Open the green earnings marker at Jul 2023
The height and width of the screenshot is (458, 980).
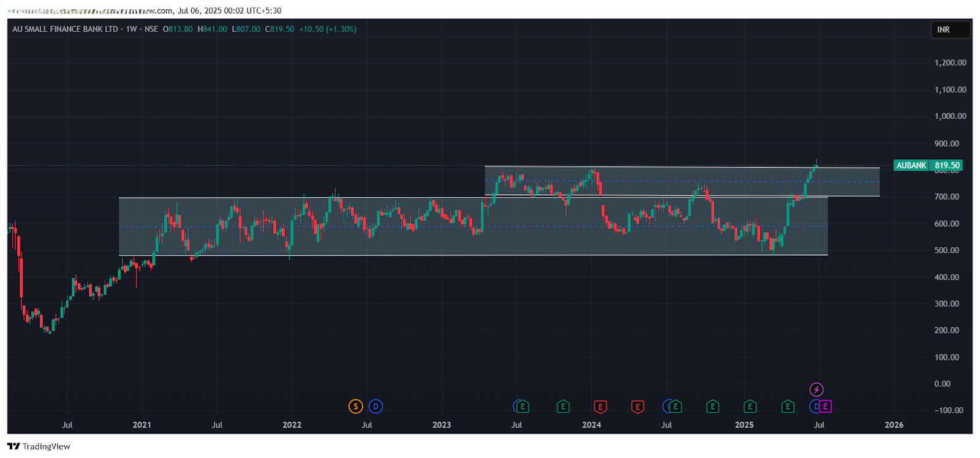pyautogui.click(x=522, y=406)
